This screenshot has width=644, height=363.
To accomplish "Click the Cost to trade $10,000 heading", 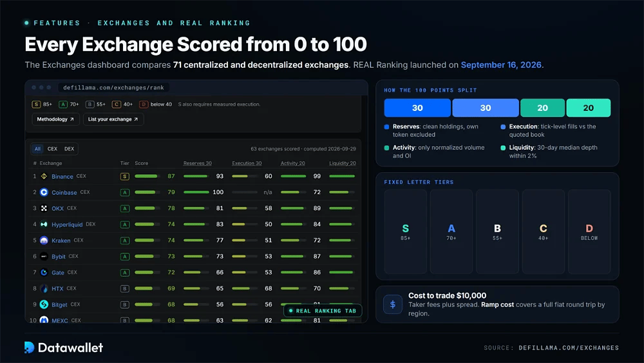I will coord(448,295).
